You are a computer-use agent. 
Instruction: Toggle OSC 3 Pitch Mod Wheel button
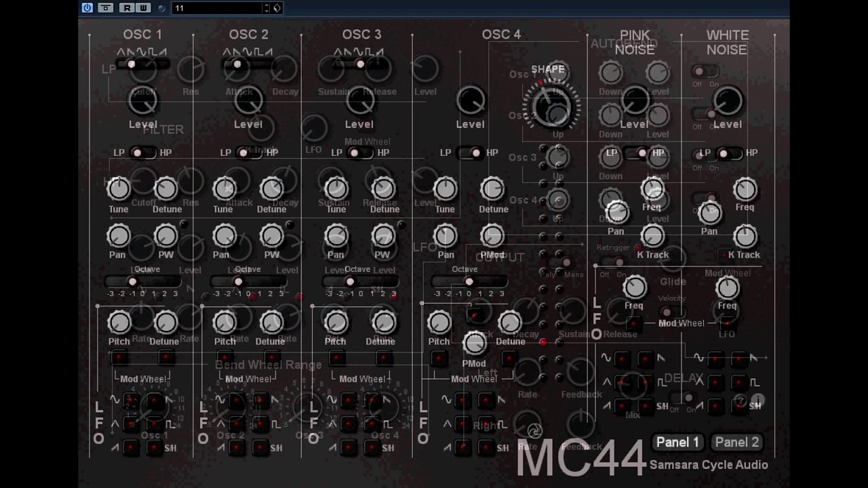(x=336, y=358)
